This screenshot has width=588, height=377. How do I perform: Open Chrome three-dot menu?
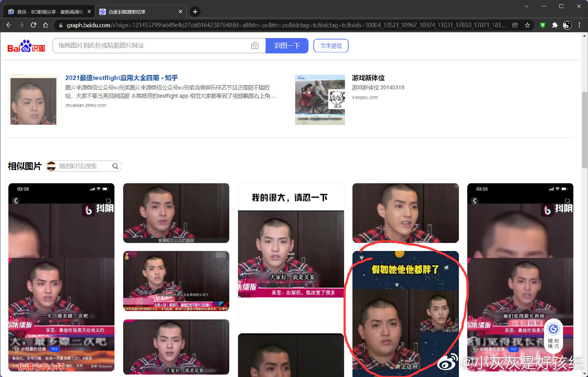[x=579, y=25]
